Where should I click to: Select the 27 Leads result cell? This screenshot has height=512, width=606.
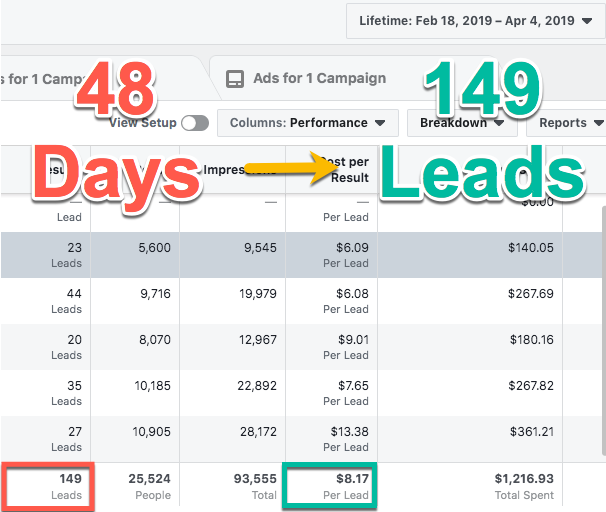46,439
